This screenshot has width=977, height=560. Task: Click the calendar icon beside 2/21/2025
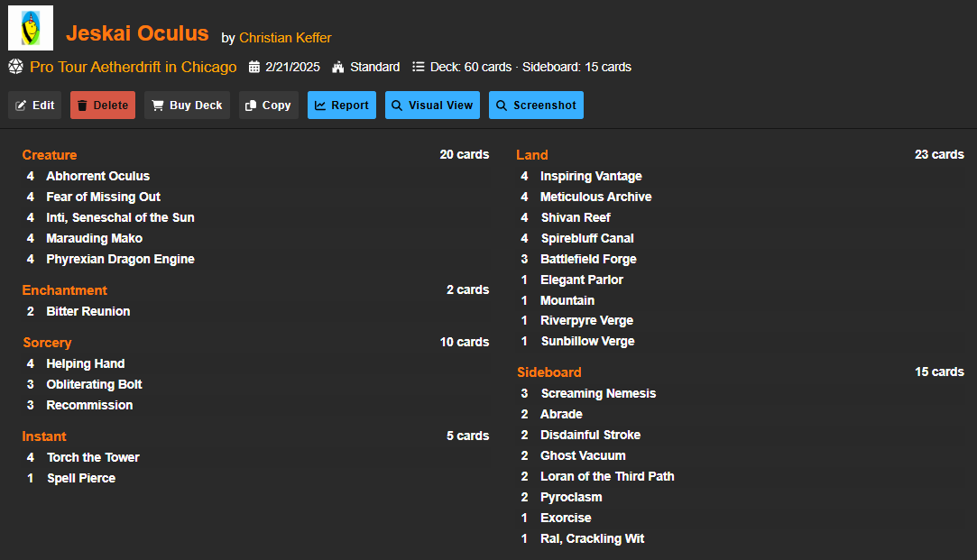[x=254, y=68]
